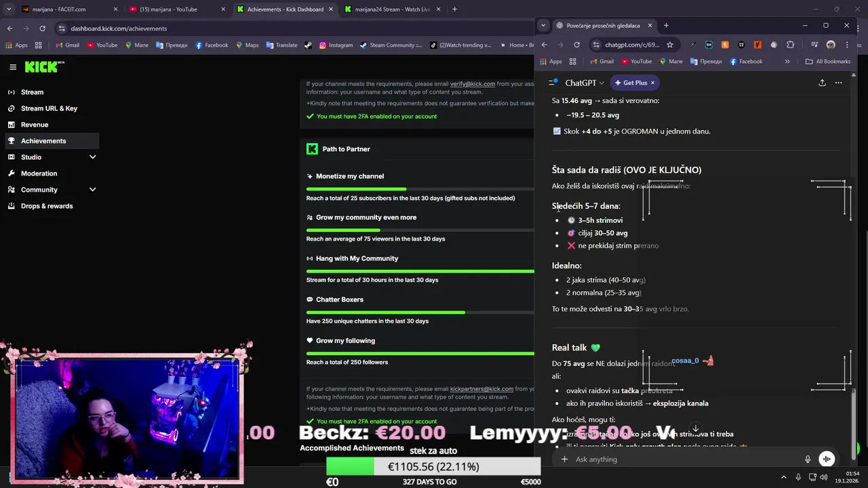The height and width of the screenshot is (488, 868).
Task: Click Monetize my channel progress bar
Action: (x=420, y=189)
